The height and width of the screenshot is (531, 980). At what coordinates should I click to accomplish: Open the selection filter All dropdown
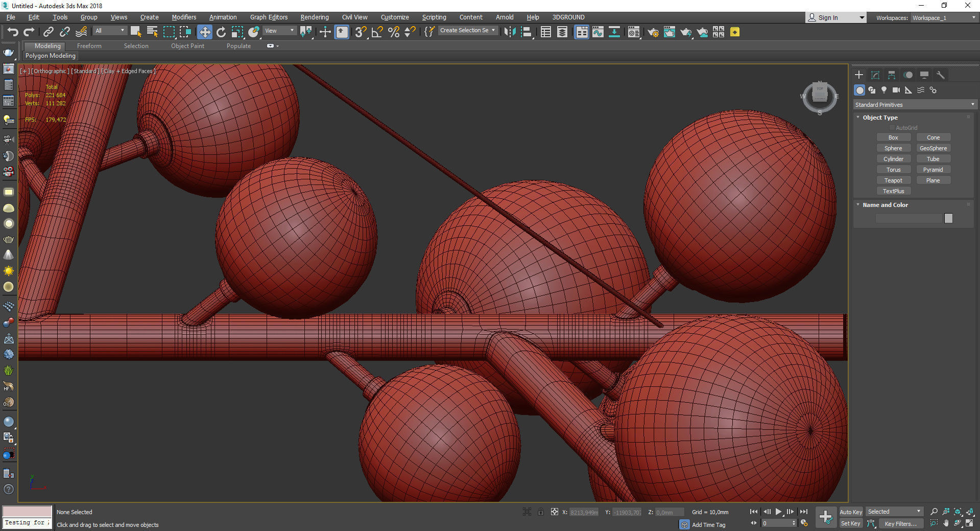click(110, 31)
